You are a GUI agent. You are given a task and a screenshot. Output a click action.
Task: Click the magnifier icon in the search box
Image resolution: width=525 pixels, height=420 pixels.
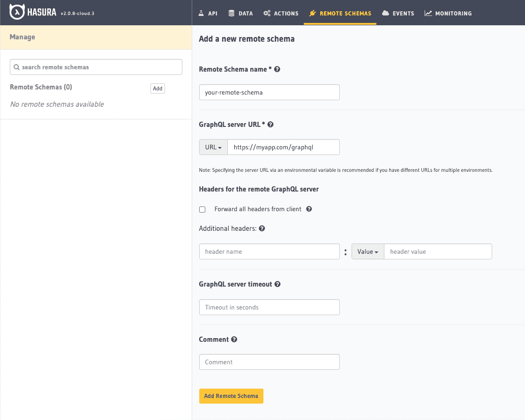point(16,67)
